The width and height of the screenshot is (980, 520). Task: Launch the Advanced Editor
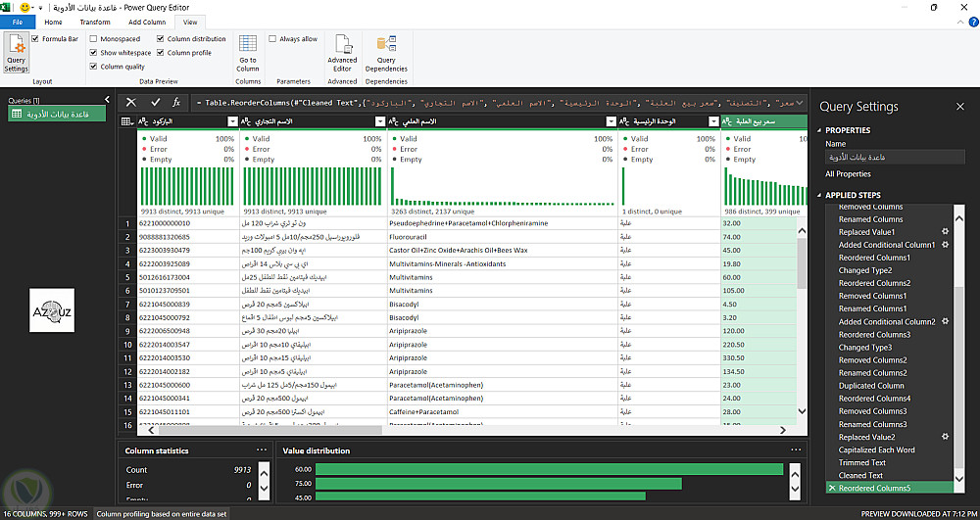[x=342, y=53]
